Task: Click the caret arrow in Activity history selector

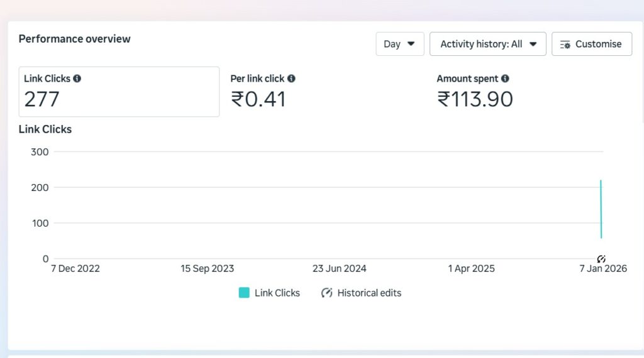Action: click(533, 44)
